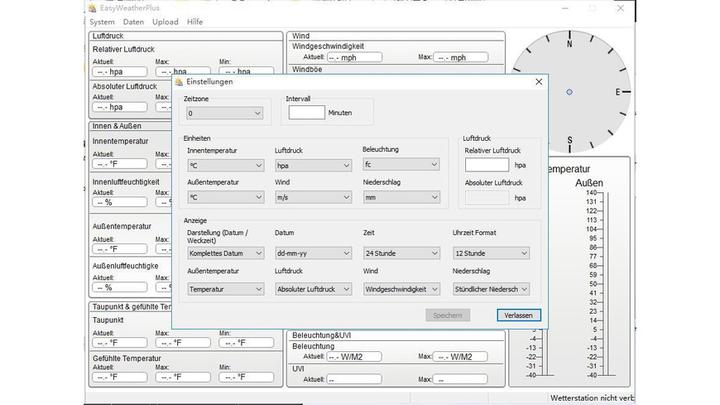The width and height of the screenshot is (720, 405).
Task: Open the Daten menu
Action: (x=133, y=22)
